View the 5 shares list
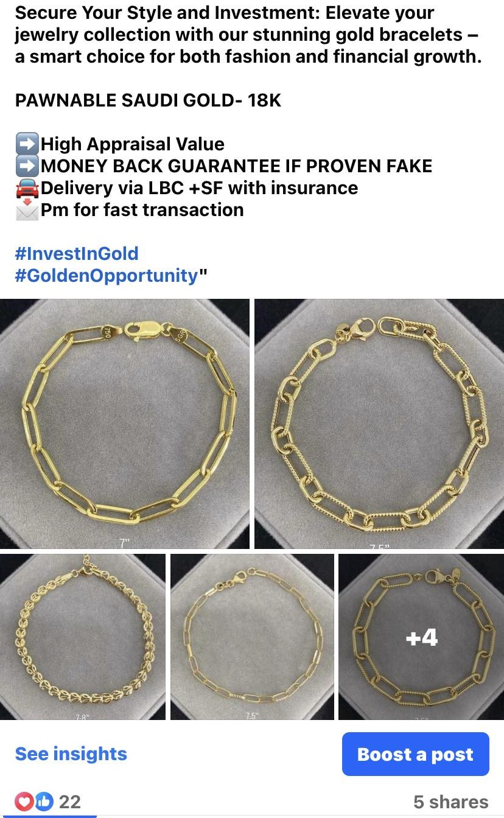 [450, 802]
